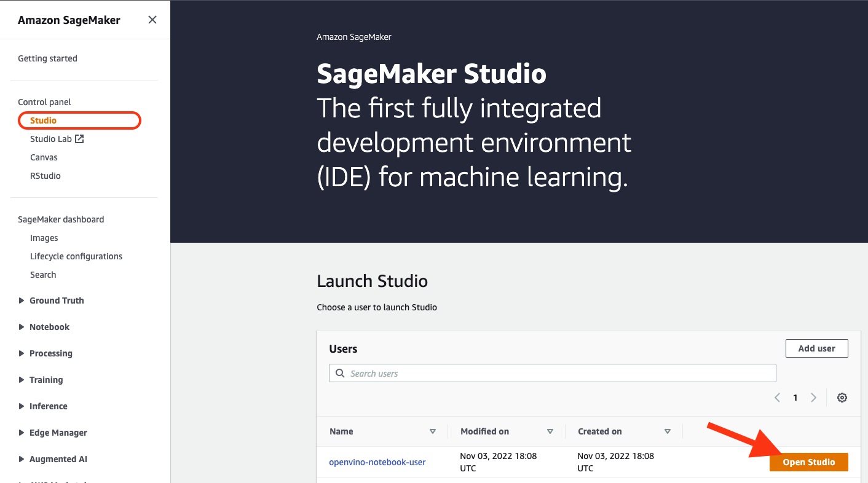Open users table settings gear

pos(842,398)
